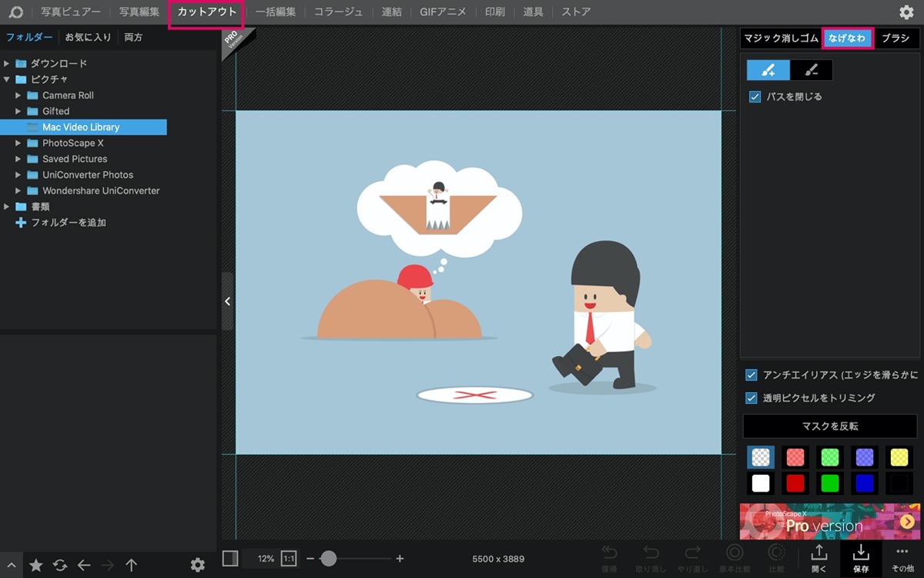Toggle the bottom panel chevron up
924x578 pixels.
(11, 565)
